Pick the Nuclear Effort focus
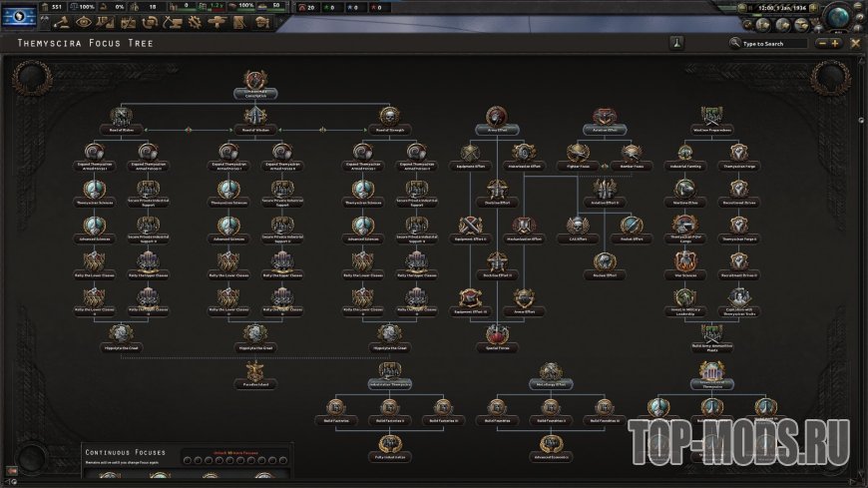Viewport: 868px width, 488px height. click(x=605, y=262)
